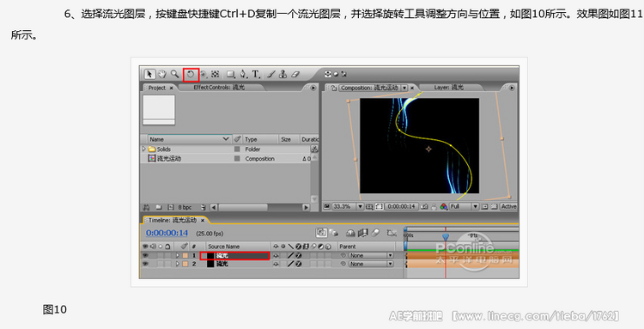Select the Clone Stamp tool
This screenshot has width=644, height=329.
(283, 75)
